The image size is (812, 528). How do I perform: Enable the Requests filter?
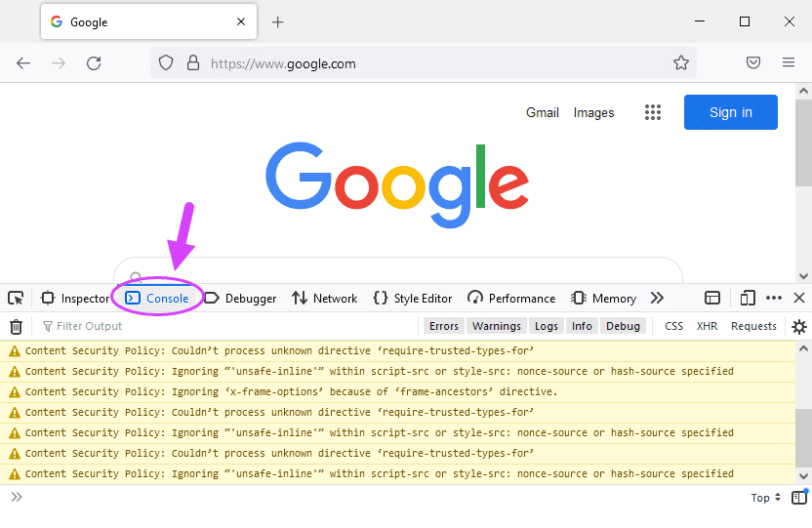753,326
